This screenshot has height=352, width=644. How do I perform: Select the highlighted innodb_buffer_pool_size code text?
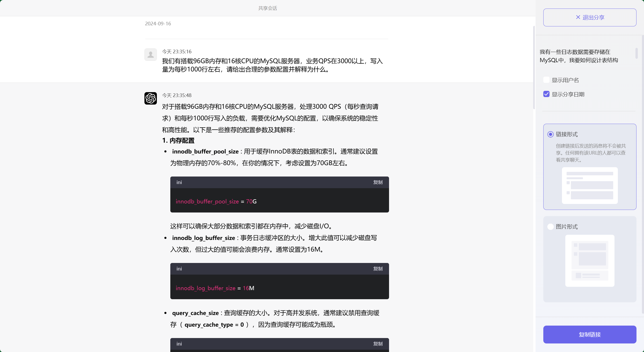[207, 201]
